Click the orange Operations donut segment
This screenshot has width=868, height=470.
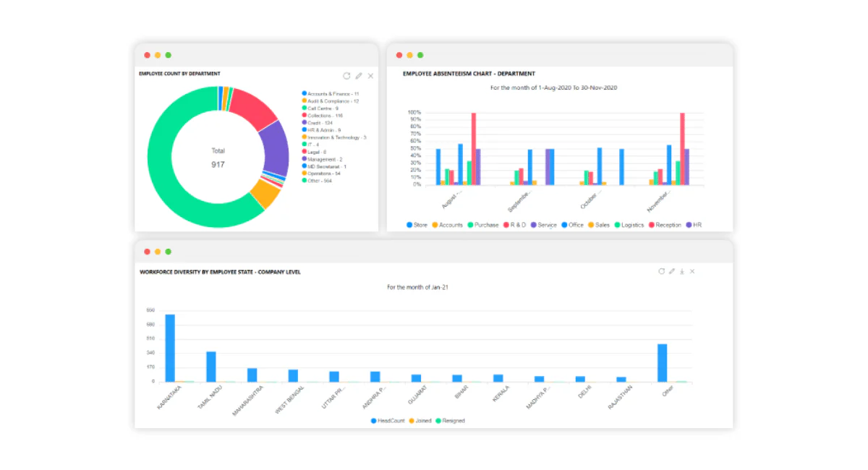click(265, 194)
